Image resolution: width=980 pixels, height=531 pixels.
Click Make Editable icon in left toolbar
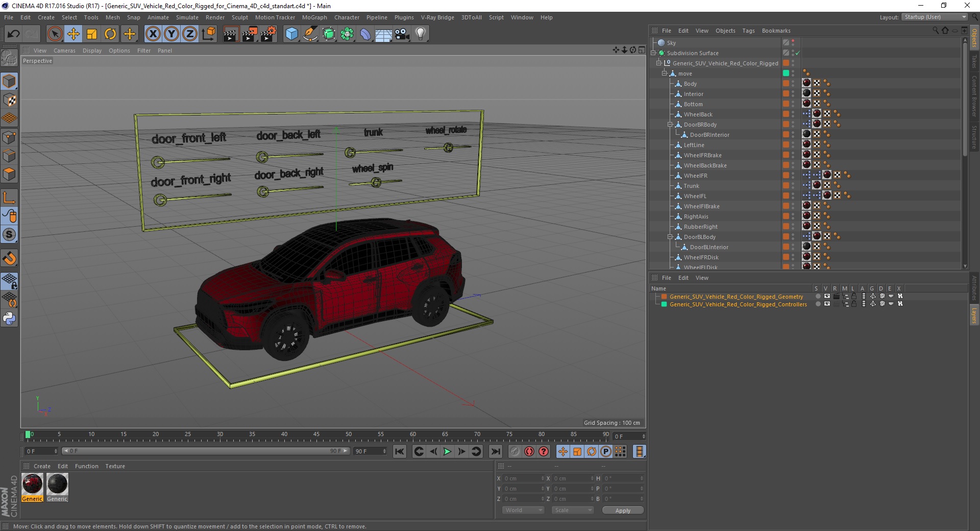click(x=9, y=58)
